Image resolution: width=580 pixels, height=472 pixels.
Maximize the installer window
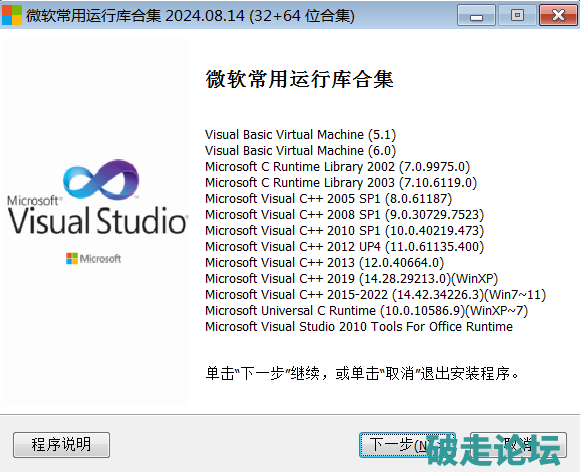(517, 15)
